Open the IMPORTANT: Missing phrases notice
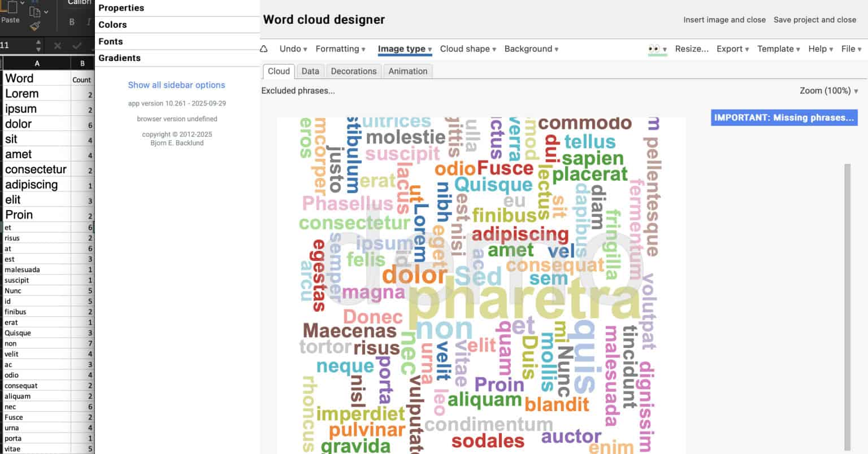 pos(784,117)
